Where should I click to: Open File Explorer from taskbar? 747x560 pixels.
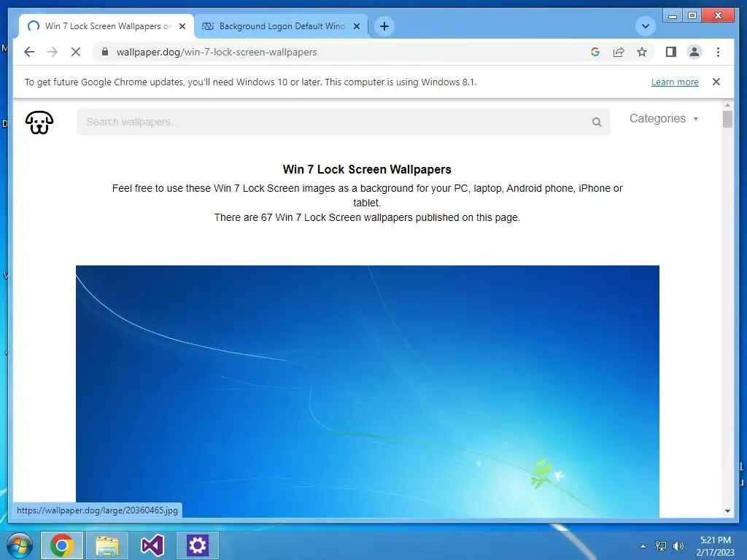tap(107, 545)
